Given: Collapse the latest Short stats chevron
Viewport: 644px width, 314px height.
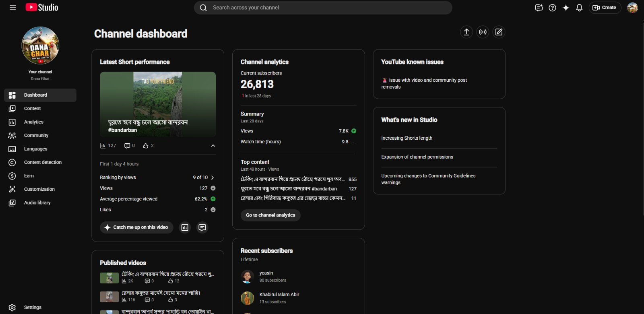Looking at the screenshot, I should click(x=213, y=146).
